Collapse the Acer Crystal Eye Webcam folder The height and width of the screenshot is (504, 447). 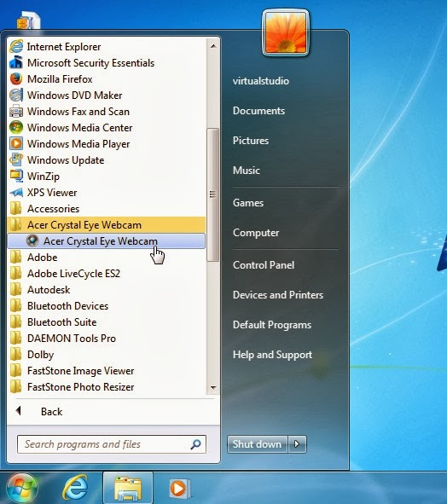(x=106, y=224)
